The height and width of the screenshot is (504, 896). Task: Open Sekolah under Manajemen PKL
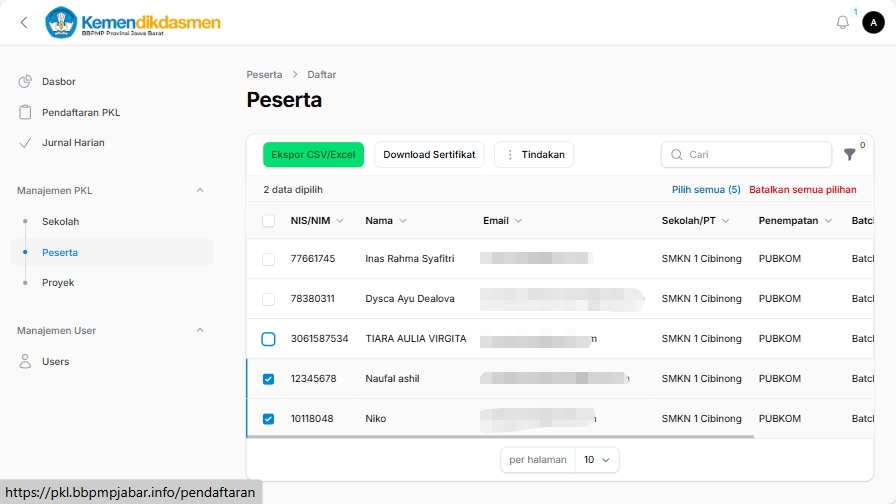[111, 222]
